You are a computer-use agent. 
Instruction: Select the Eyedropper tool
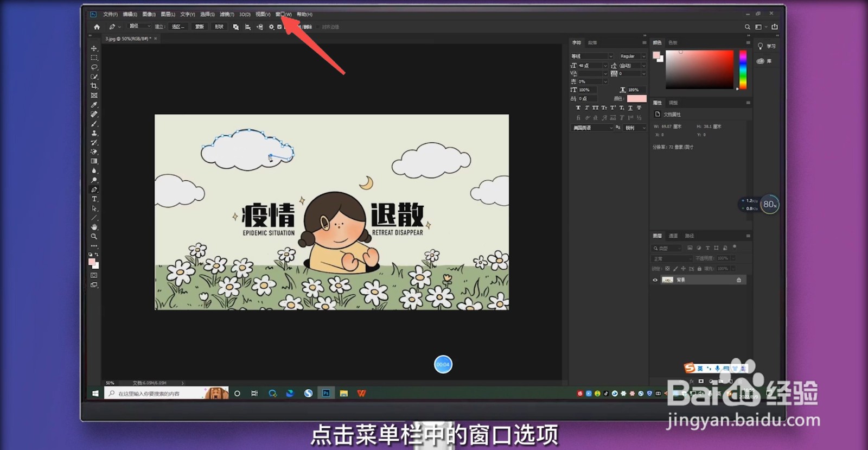coord(94,105)
